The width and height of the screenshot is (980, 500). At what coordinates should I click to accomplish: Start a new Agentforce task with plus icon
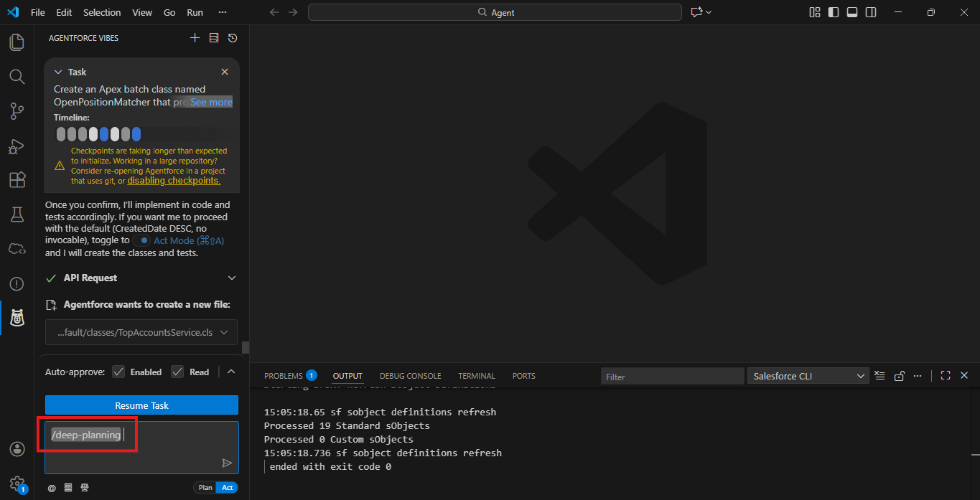[x=195, y=38]
